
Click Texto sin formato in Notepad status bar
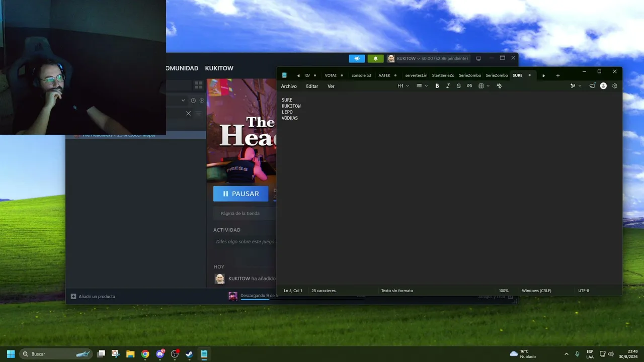click(x=397, y=291)
